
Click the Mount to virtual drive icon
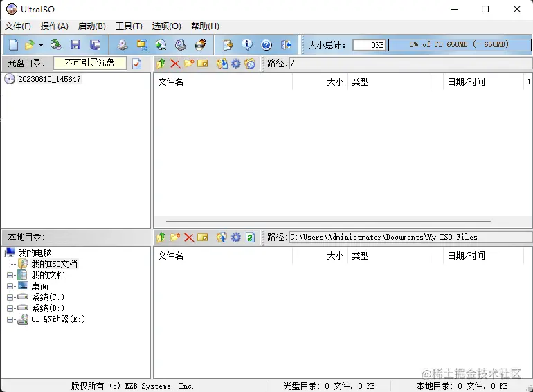coord(161,45)
